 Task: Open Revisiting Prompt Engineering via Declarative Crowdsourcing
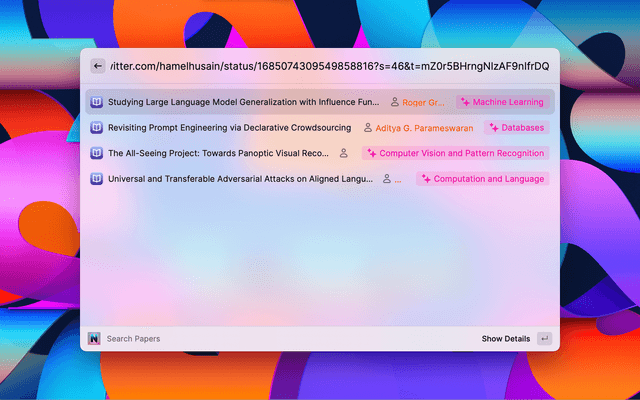click(x=229, y=128)
